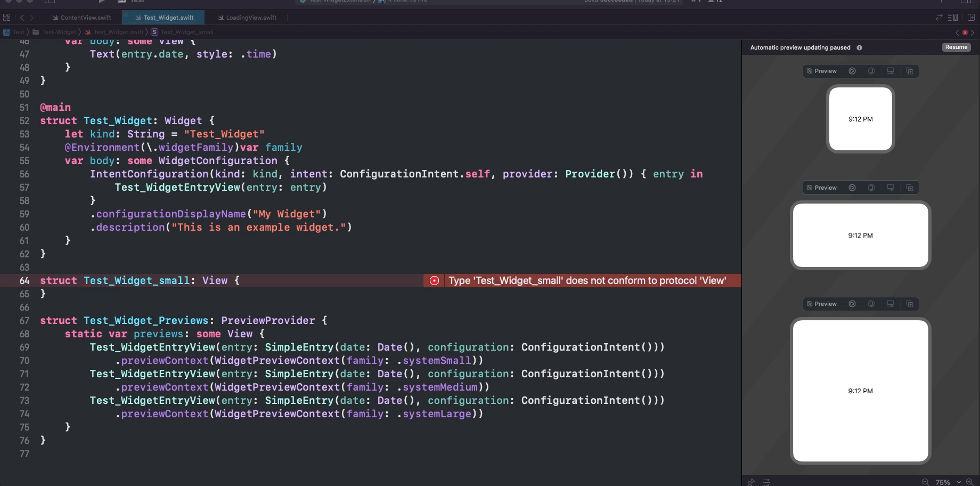Open editor options layout icon
Viewport: 980px width, 486px height.
coord(953,18)
